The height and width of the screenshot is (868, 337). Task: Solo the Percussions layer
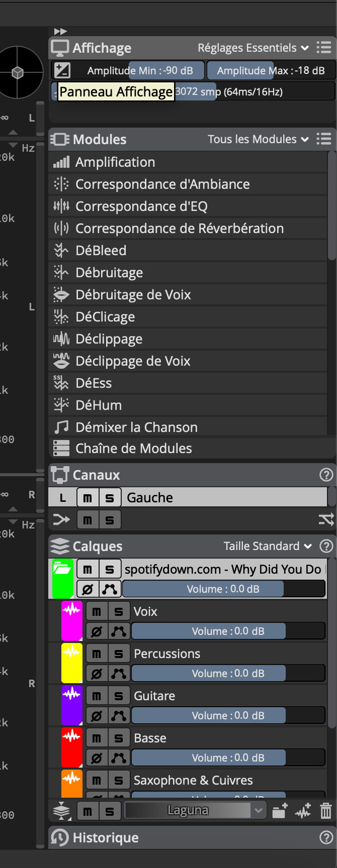click(x=119, y=654)
